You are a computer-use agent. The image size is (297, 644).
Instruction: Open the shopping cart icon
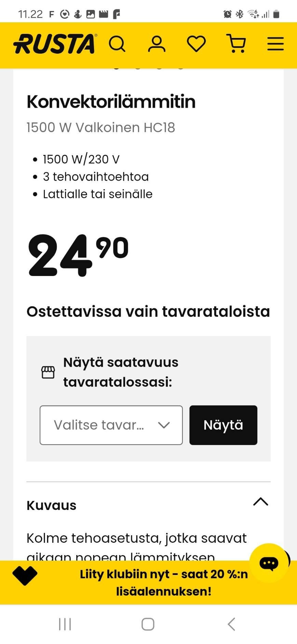coord(237,44)
